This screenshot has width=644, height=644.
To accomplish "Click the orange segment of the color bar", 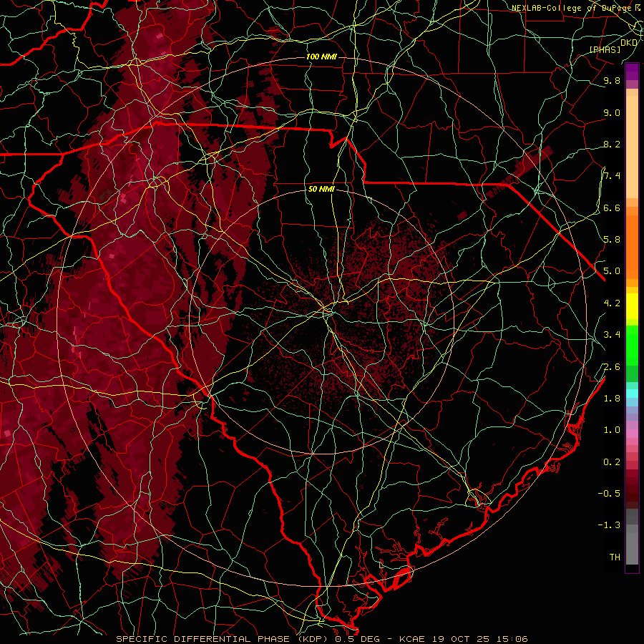I will coord(632,248).
